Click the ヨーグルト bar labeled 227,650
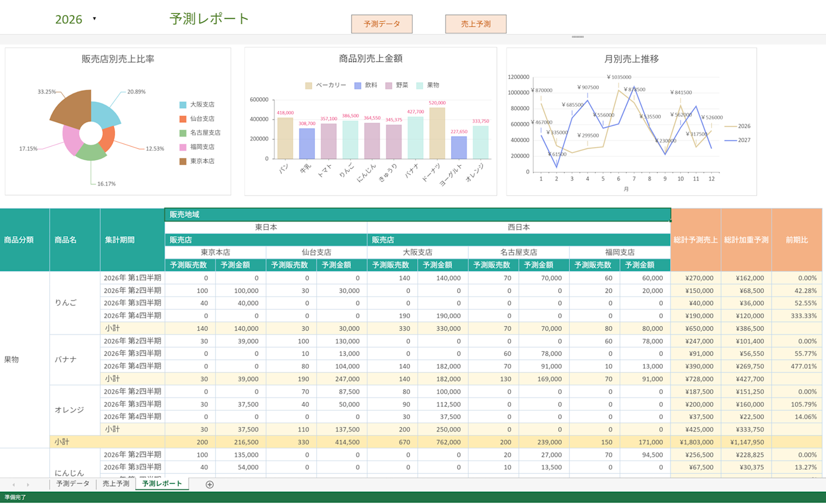Viewport: 826px width, 504px height. coord(459,148)
